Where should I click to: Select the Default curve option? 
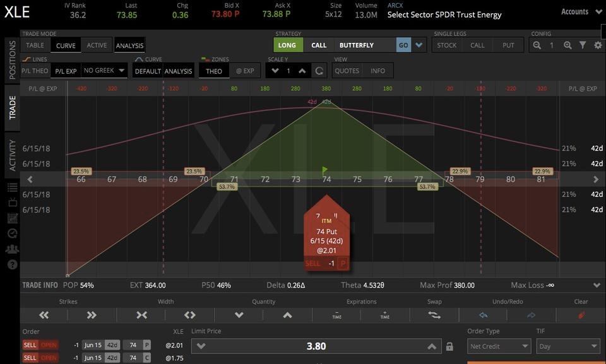(148, 71)
